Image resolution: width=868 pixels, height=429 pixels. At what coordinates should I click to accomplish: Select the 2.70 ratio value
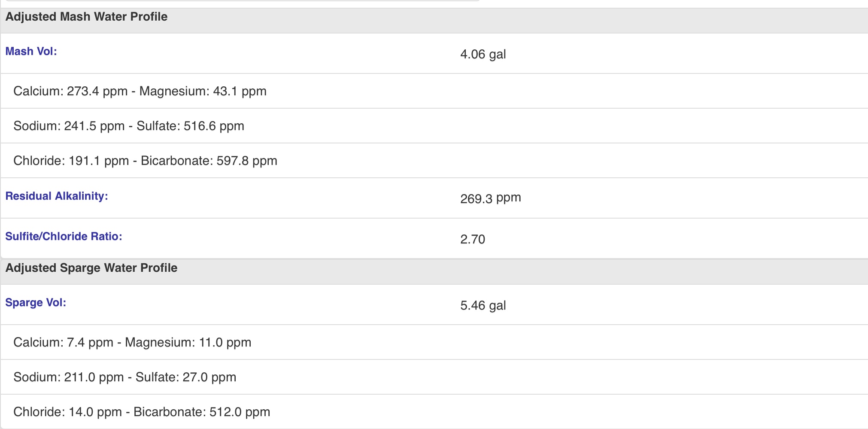click(x=473, y=239)
